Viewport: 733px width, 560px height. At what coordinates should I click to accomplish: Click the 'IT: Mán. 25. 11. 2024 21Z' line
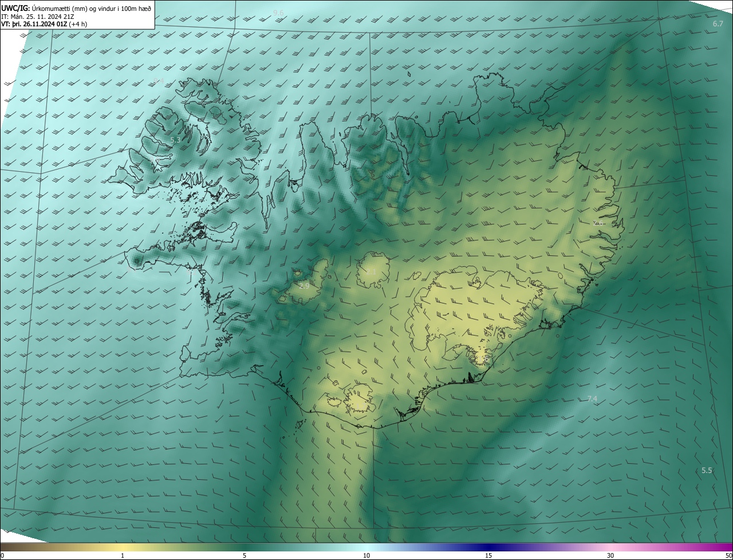coord(37,17)
